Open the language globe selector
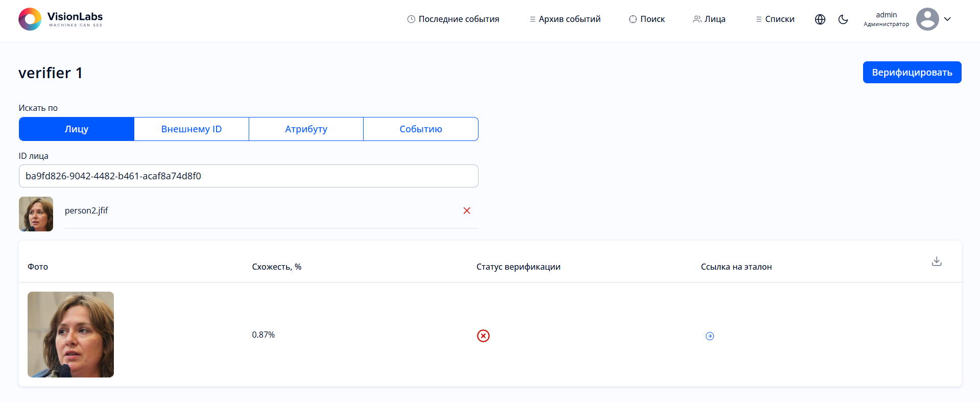Viewport: 980px width, 402px height. click(820, 19)
